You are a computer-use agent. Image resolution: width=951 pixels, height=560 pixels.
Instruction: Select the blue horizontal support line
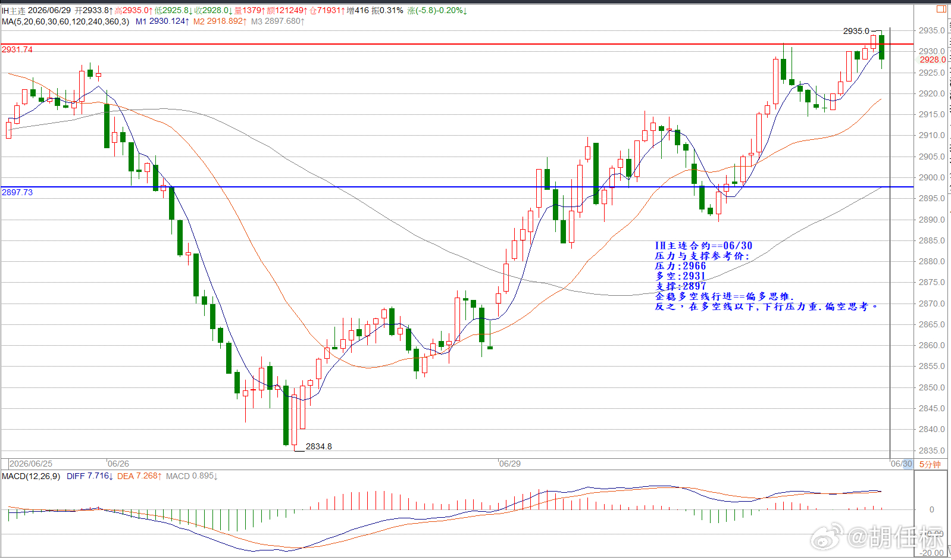pos(457,187)
